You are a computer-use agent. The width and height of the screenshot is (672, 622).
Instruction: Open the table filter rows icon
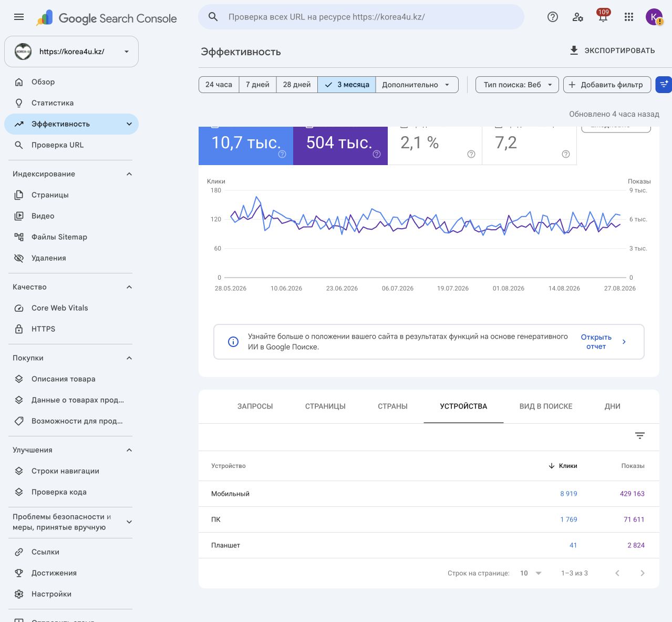click(x=640, y=435)
